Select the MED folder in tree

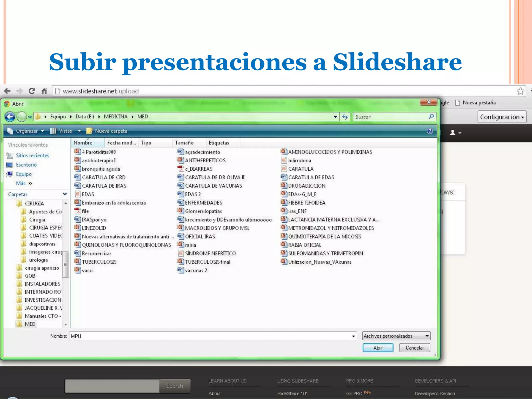click(x=30, y=324)
